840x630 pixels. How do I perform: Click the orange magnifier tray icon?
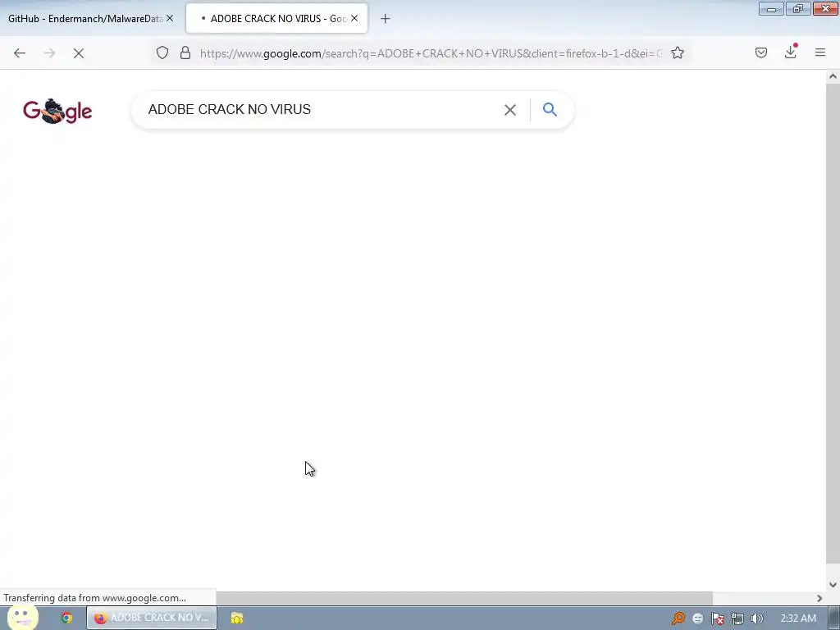tap(678, 619)
